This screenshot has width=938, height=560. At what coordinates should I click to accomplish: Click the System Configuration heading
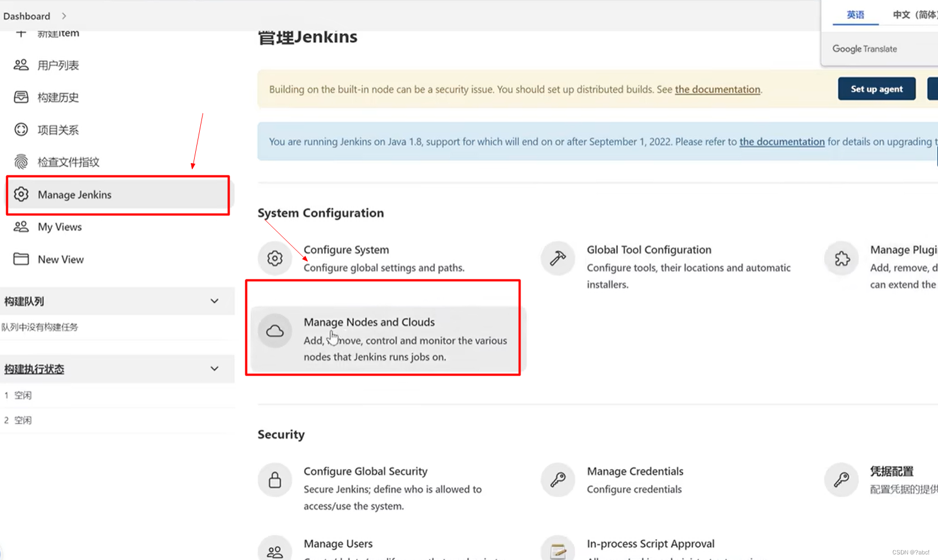tap(321, 213)
